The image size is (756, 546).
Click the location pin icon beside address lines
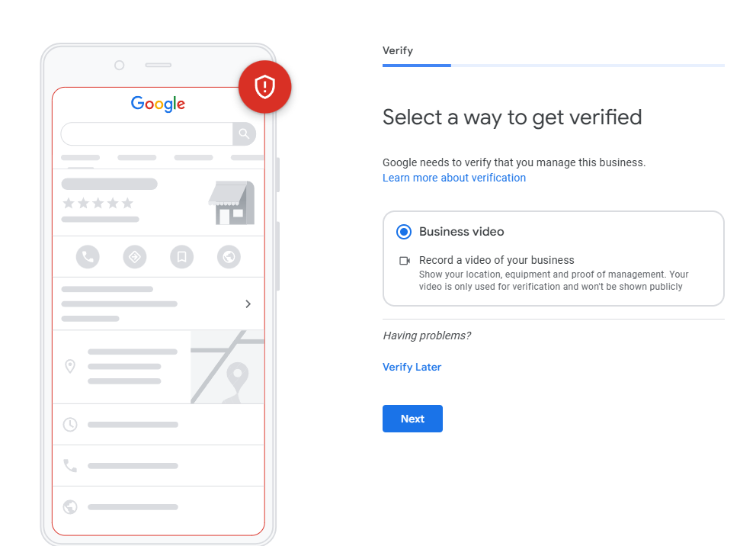click(70, 366)
